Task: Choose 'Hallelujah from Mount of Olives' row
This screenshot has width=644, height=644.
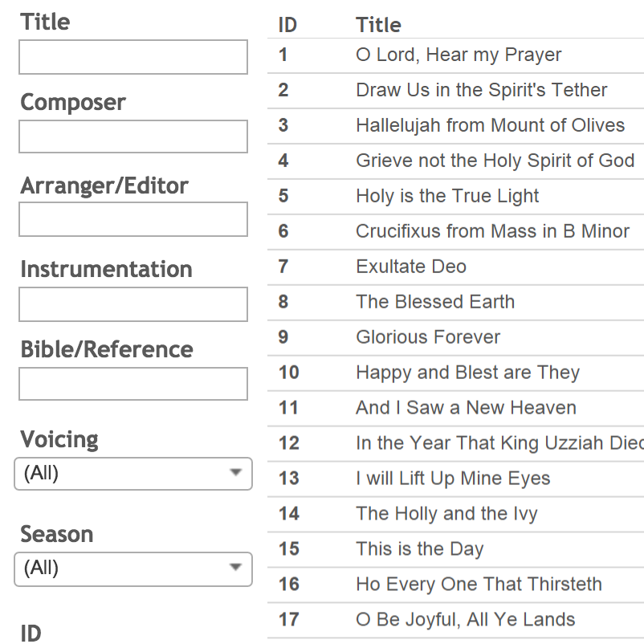Action: point(490,126)
